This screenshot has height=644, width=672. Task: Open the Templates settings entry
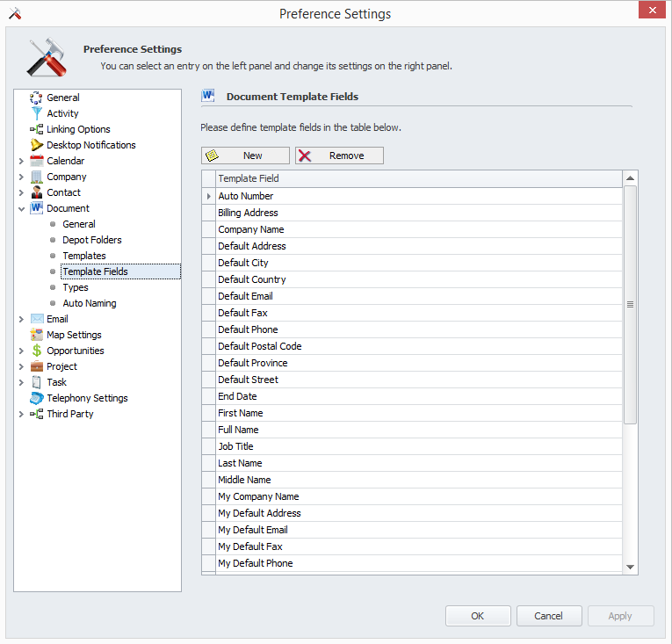pyautogui.click(x=83, y=256)
